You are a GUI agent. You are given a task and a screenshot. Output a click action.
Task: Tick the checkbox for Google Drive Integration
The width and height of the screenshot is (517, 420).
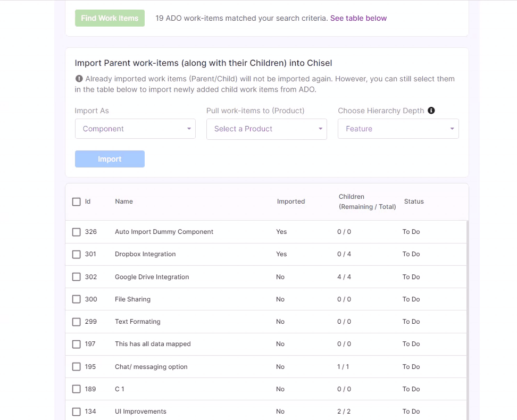[x=76, y=277]
